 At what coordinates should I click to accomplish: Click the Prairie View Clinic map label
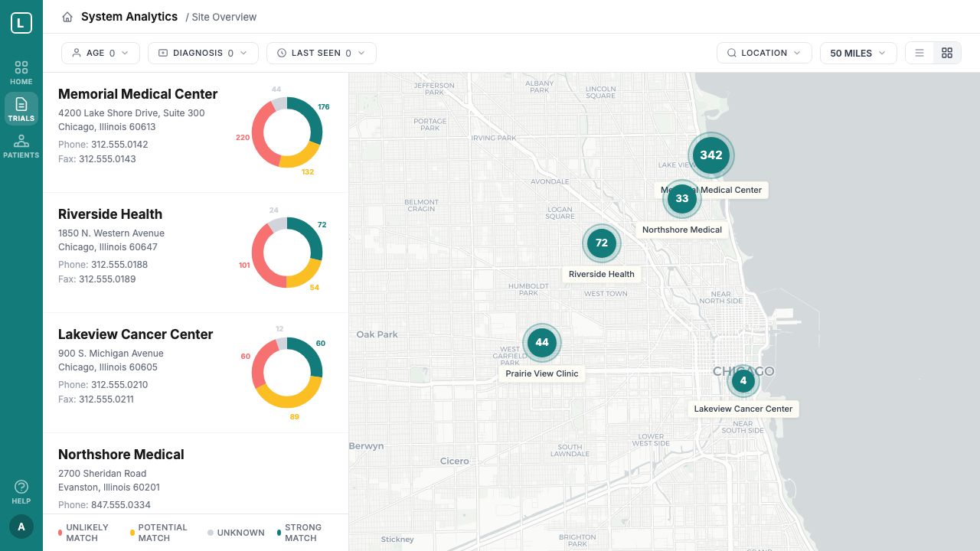click(x=542, y=373)
